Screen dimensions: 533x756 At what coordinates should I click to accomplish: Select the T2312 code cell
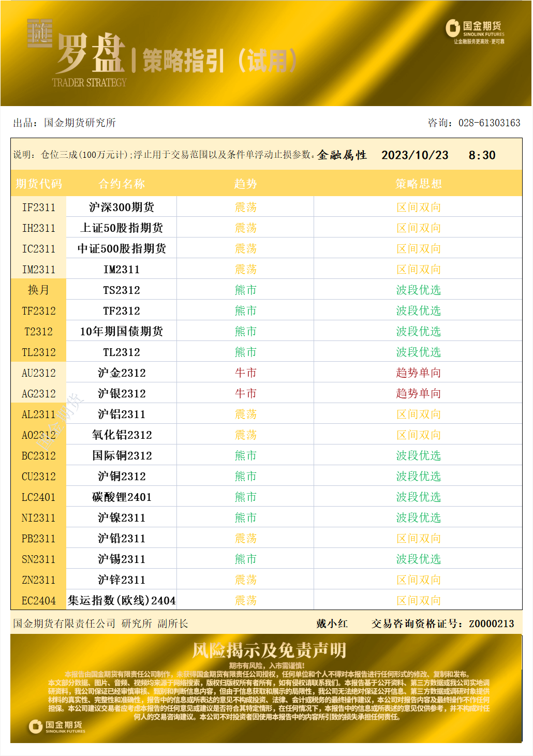[39, 331]
